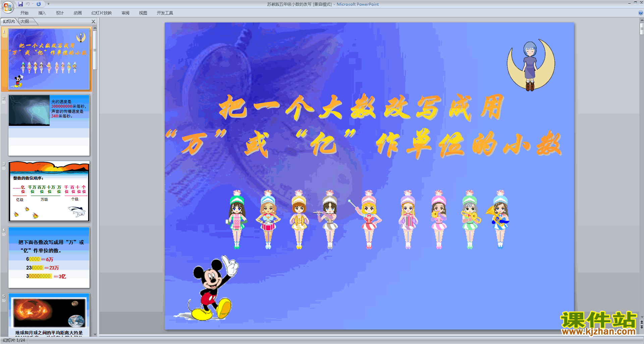This screenshot has width=644, height=344.
Task: Click animation star icon beside slide 5
Action: coord(4,300)
